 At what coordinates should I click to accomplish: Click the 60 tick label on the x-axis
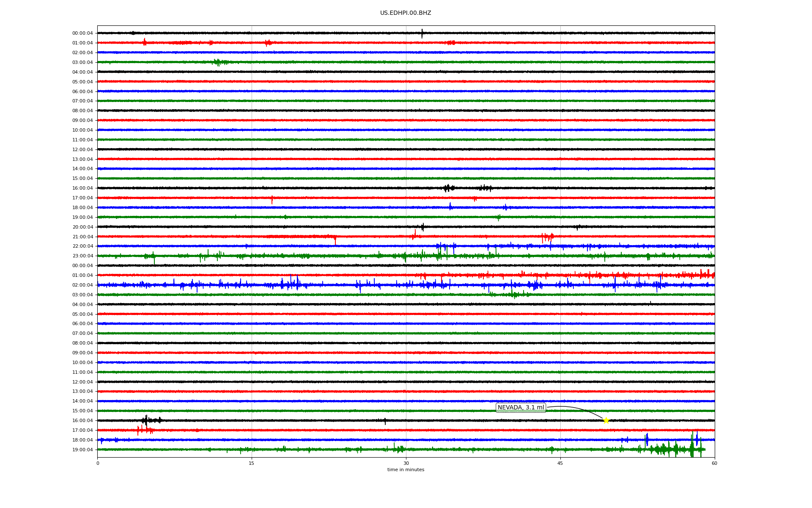click(714, 463)
